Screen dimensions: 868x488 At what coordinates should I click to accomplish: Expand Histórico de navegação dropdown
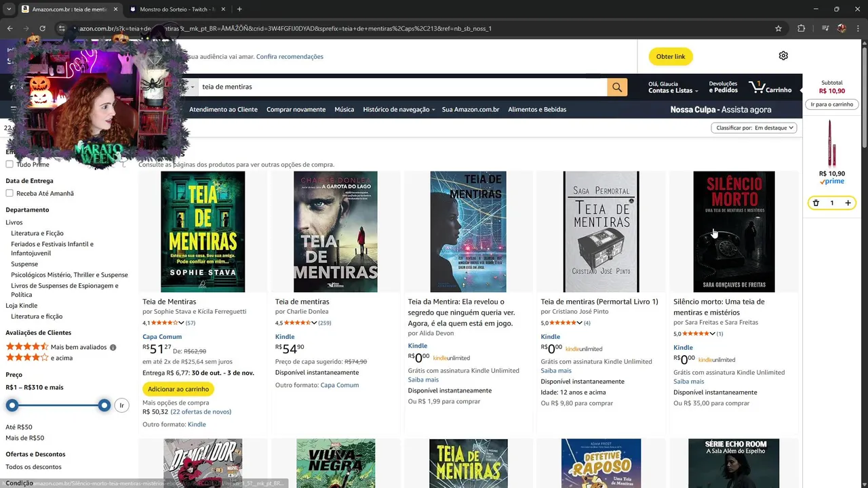click(398, 109)
